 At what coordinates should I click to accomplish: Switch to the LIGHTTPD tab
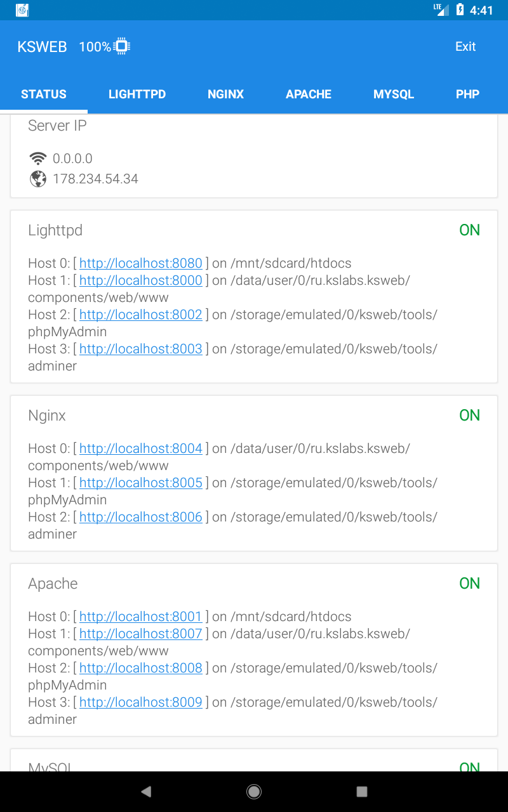point(137,95)
